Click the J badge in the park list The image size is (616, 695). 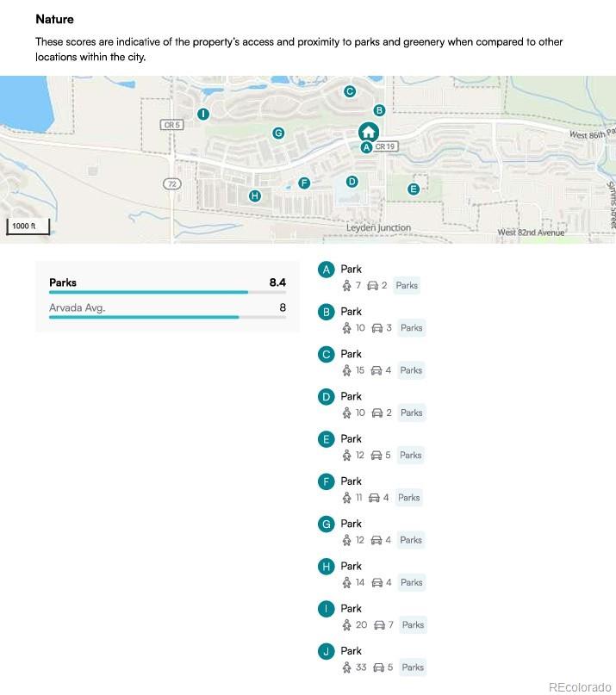click(x=326, y=651)
